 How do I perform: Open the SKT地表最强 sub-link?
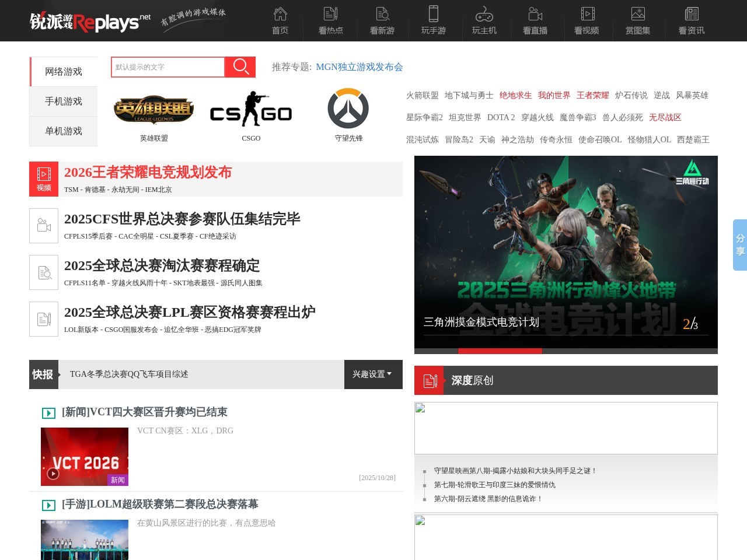(194, 283)
